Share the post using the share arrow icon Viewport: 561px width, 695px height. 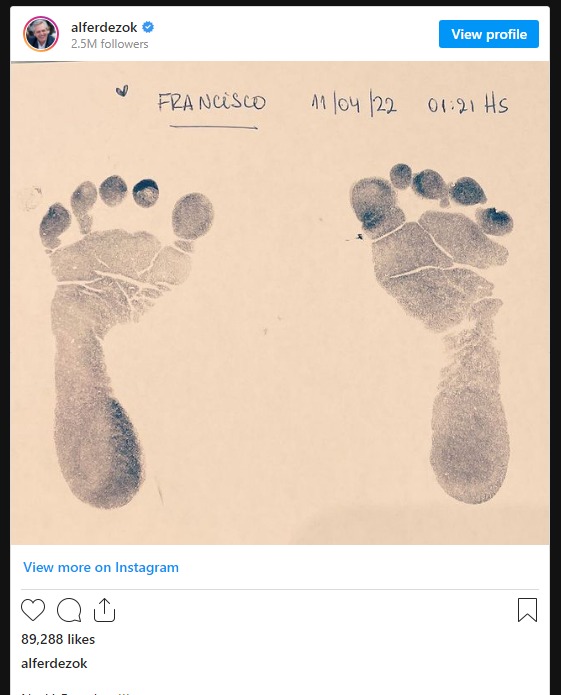point(105,610)
